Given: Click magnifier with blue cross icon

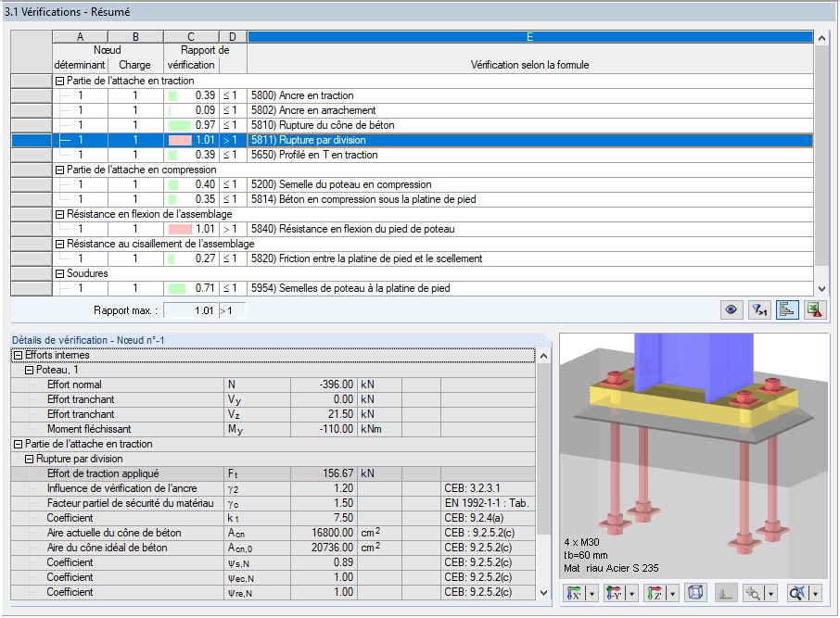Looking at the screenshot, I should coord(797,593).
